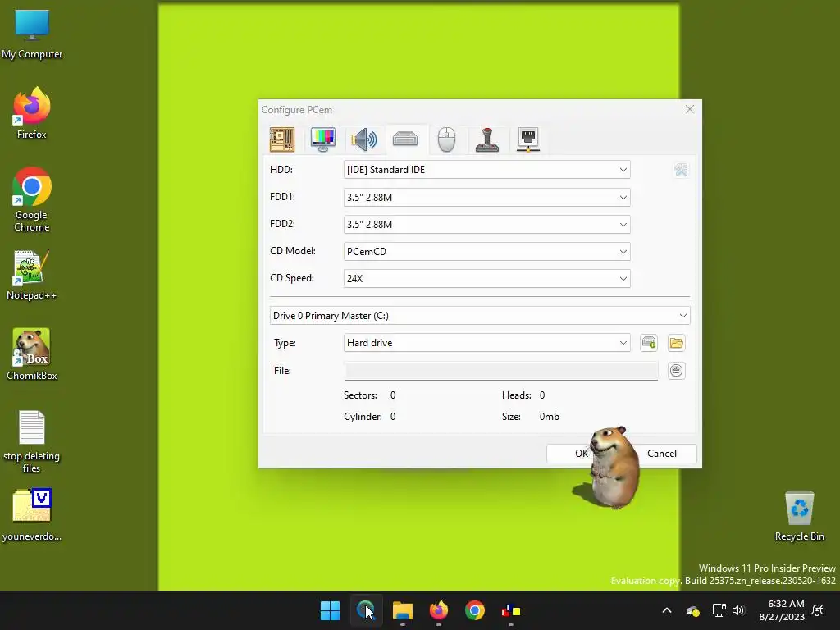Open the mouse settings tab
Viewport: 840px width, 630px height.
coord(446,139)
